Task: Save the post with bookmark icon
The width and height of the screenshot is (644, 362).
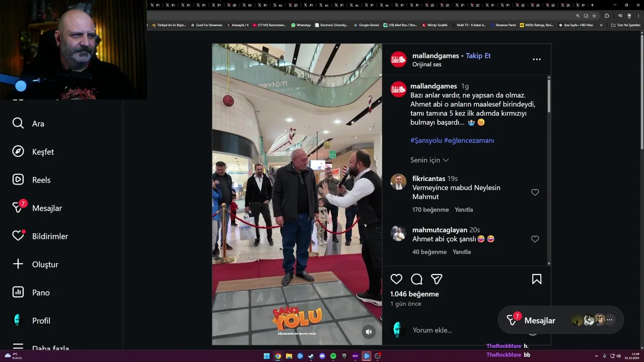Action: pos(537,279)
